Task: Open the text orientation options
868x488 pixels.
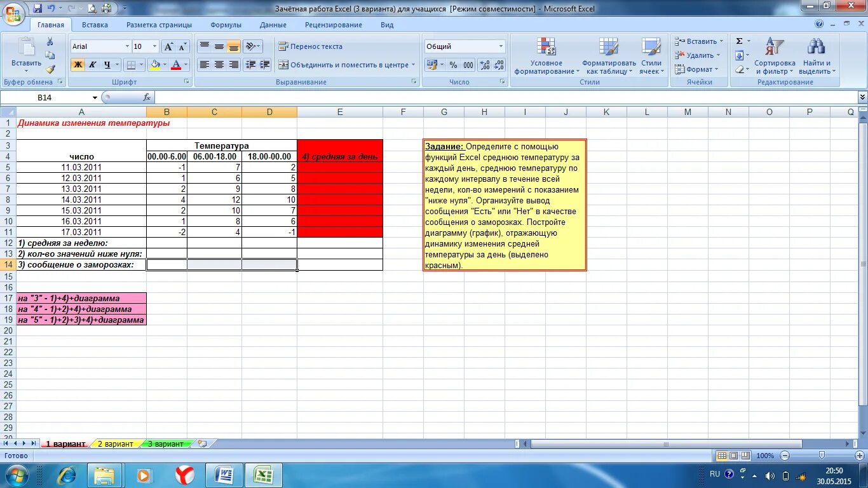Action: click(x=253, y=46)
